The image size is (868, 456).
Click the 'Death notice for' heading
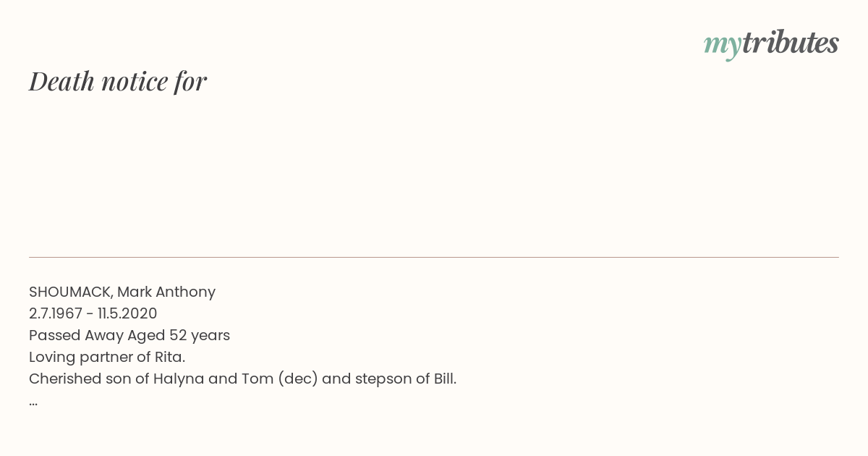pos(118,81)
